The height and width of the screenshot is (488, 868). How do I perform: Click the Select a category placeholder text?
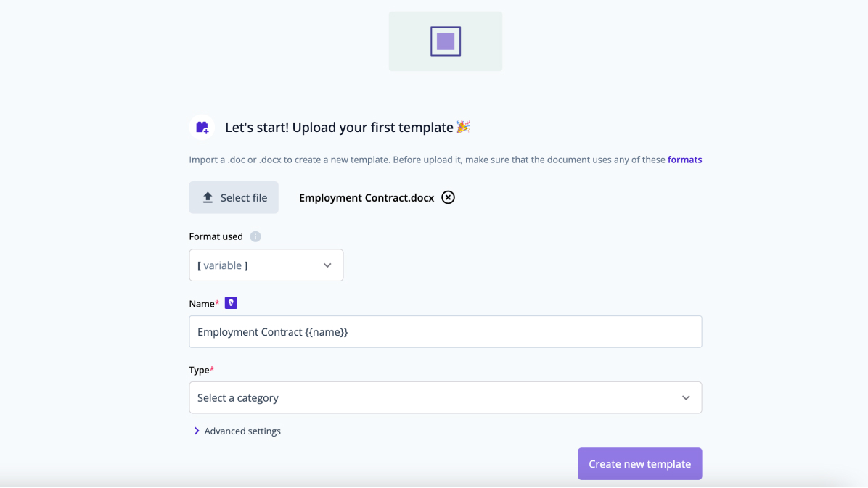click(238, 397)
